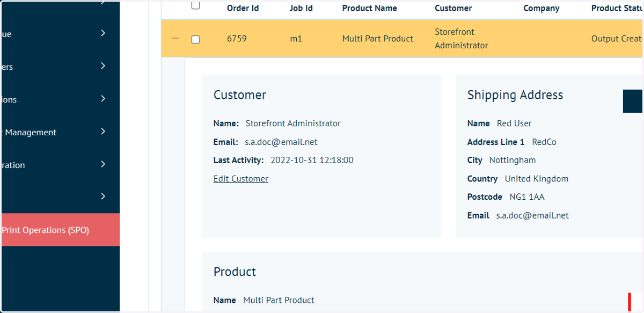
Task: Select order id cell 6759
Action: click(237, 39)
